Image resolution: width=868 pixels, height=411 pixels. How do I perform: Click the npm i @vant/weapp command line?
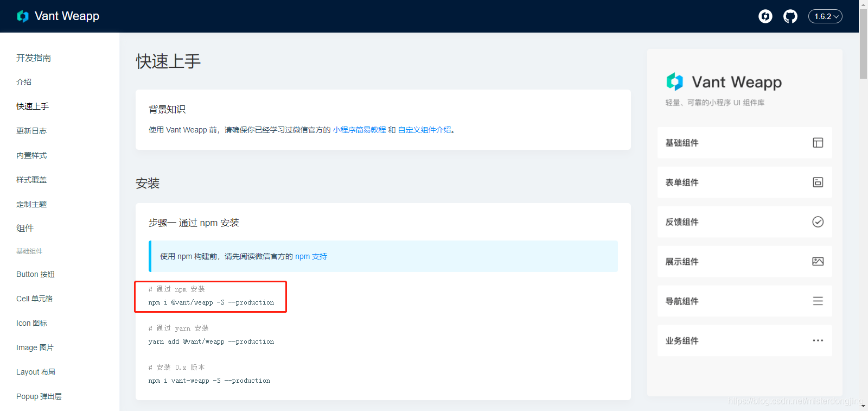point(211,302)
